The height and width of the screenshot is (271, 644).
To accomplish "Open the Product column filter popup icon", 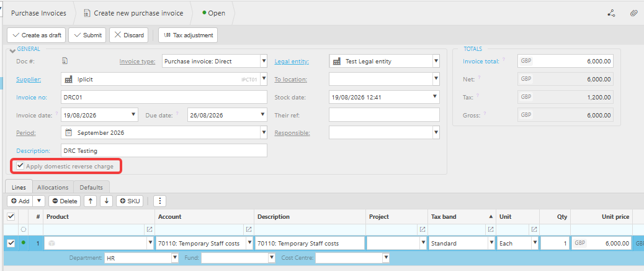I will pos(149,229).
